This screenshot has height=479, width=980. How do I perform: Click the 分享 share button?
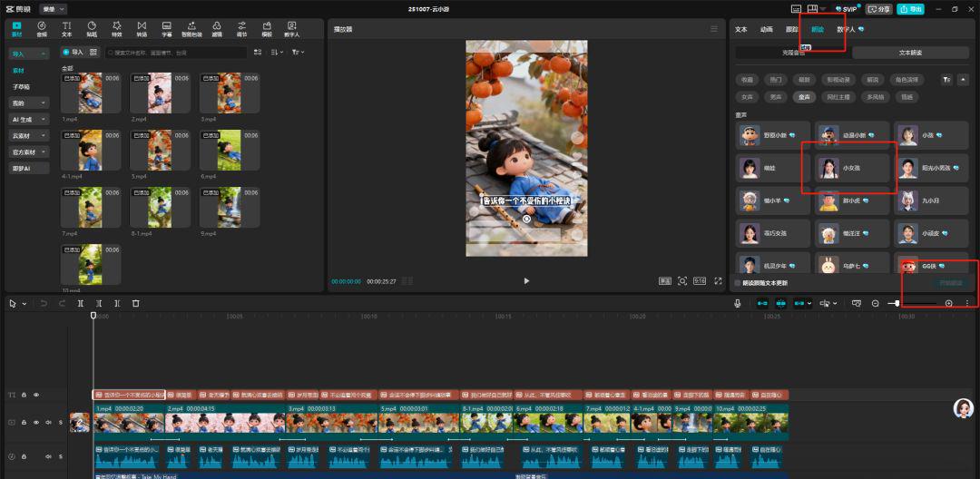(x=878, y=9)
